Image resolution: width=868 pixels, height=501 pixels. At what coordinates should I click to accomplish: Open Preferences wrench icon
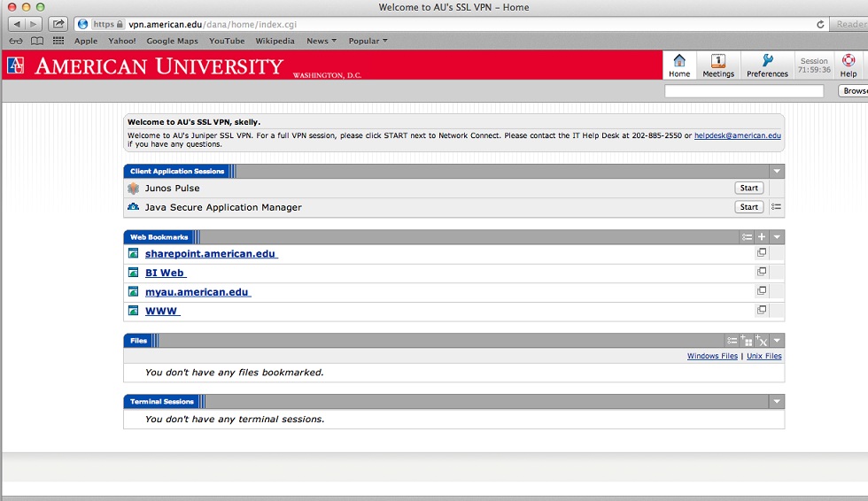pos(767,66)
